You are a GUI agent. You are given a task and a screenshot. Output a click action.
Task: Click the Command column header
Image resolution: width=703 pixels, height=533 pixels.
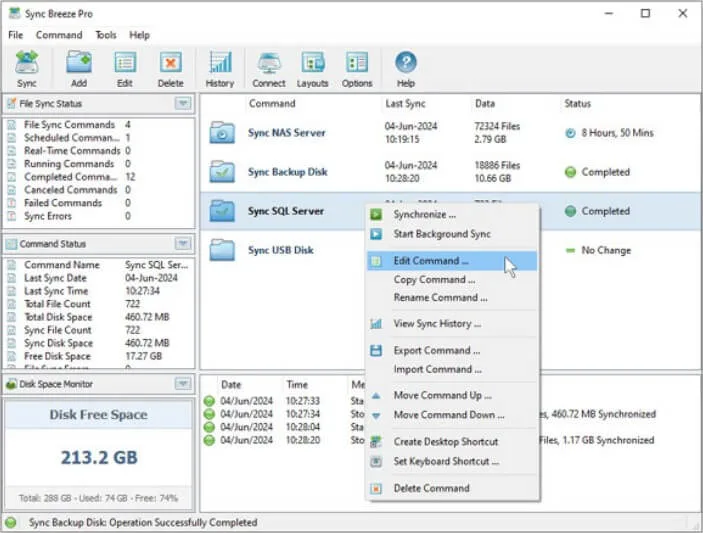coord(272,104)
